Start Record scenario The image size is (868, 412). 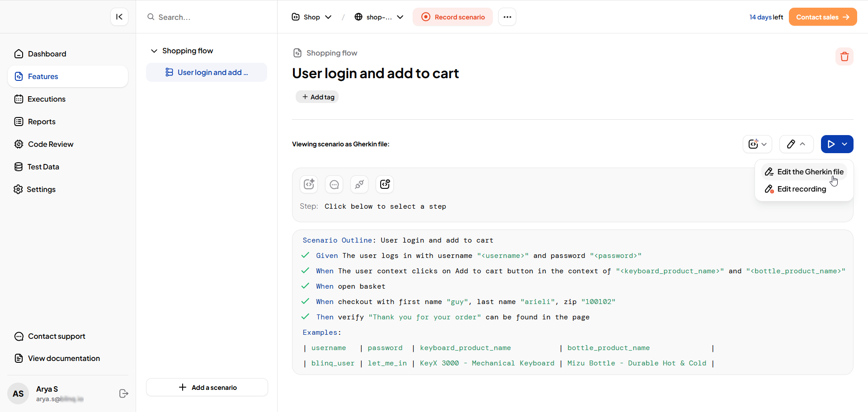click(x=453, y=17)
